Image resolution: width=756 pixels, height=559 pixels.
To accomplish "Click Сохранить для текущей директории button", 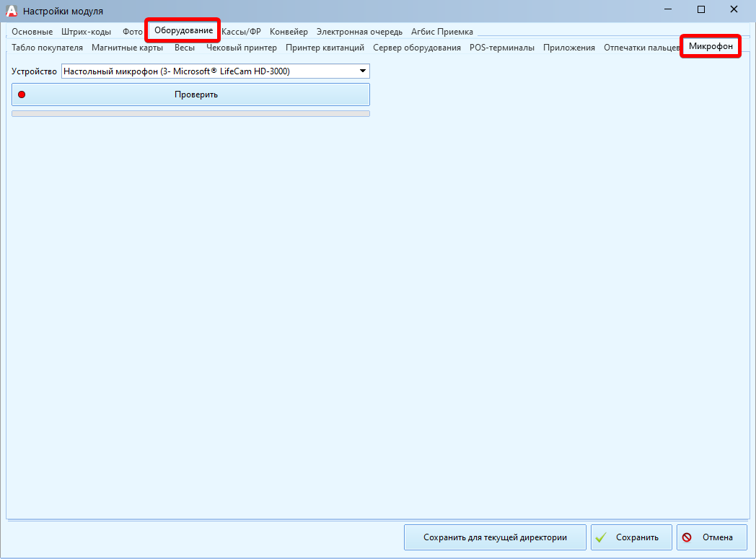I will pos(495,537).
